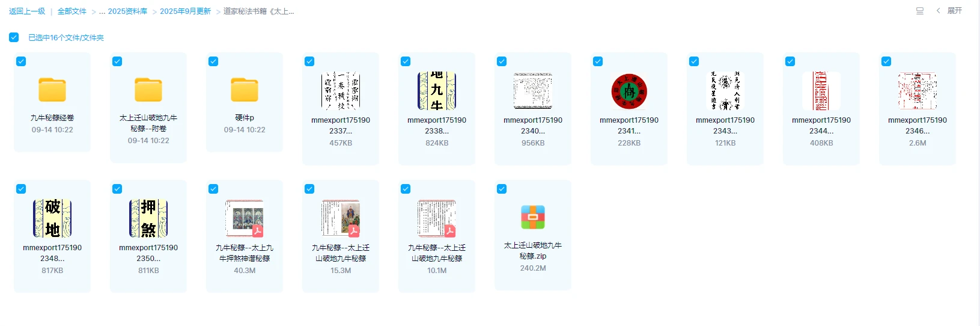Expand the collapsed breadcrumb ellipsis
Viewport: 980px width, 326px height.
[x=102, y=11]
